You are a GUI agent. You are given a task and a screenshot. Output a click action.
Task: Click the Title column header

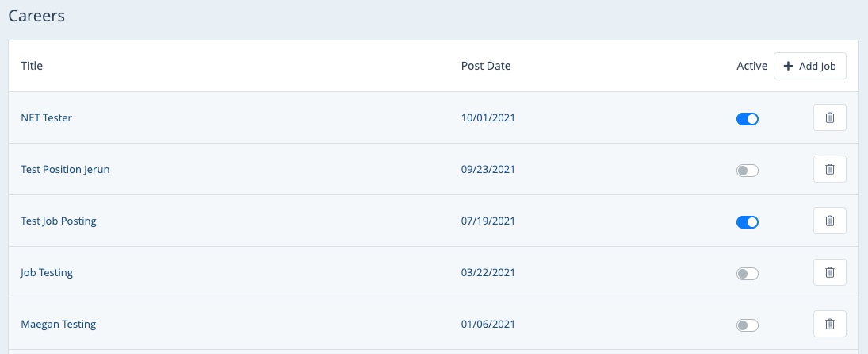pyautogui.click(x=32, y=66)
